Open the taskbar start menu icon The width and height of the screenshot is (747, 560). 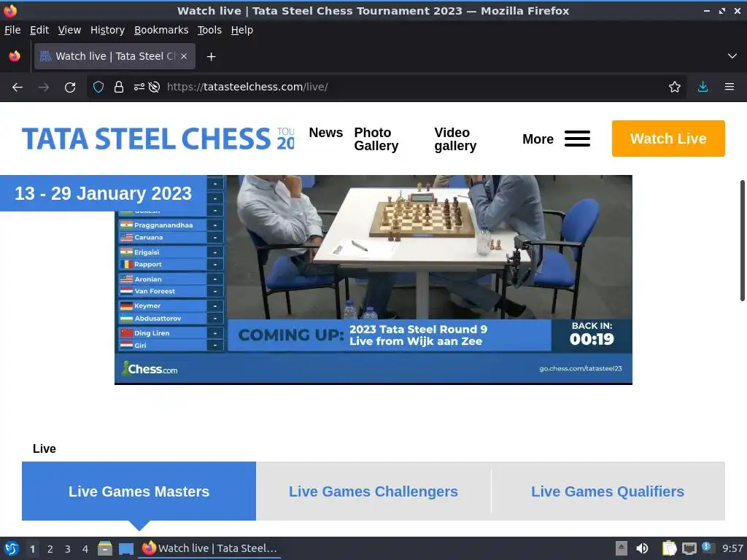click(x=12, y=548)
